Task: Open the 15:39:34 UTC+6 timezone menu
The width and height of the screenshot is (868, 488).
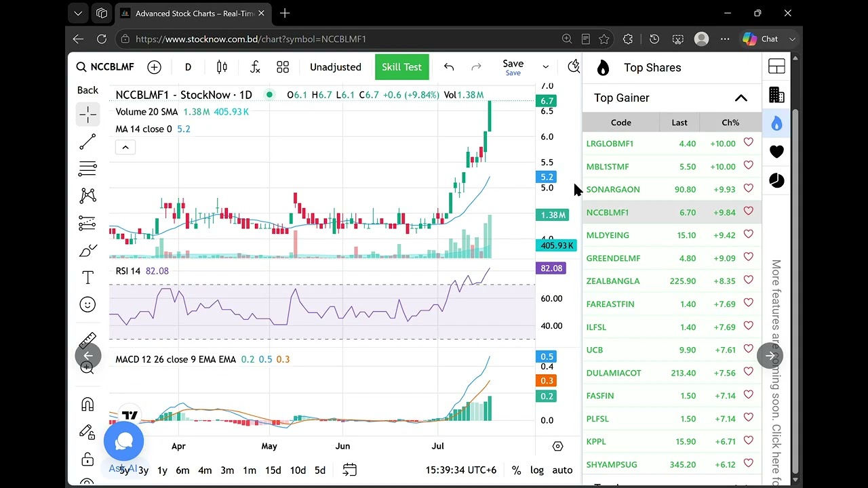Action: click(461, 470)
